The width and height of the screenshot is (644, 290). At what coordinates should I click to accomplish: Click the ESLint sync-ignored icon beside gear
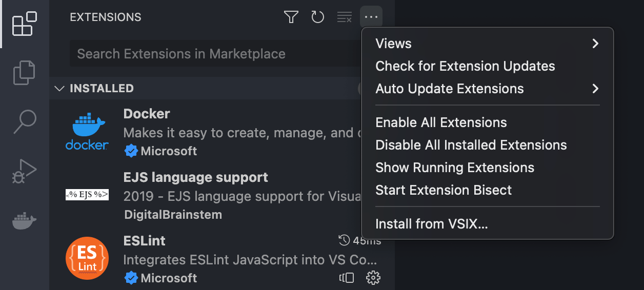point(347,278)
